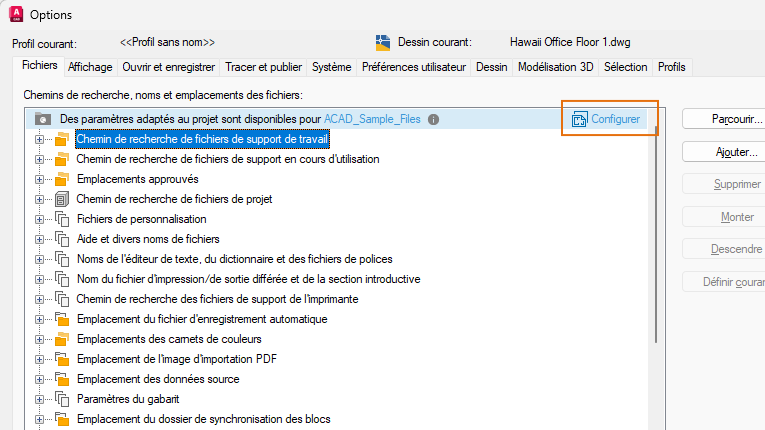Expand the Fichiers de personnalisation node

41,219
